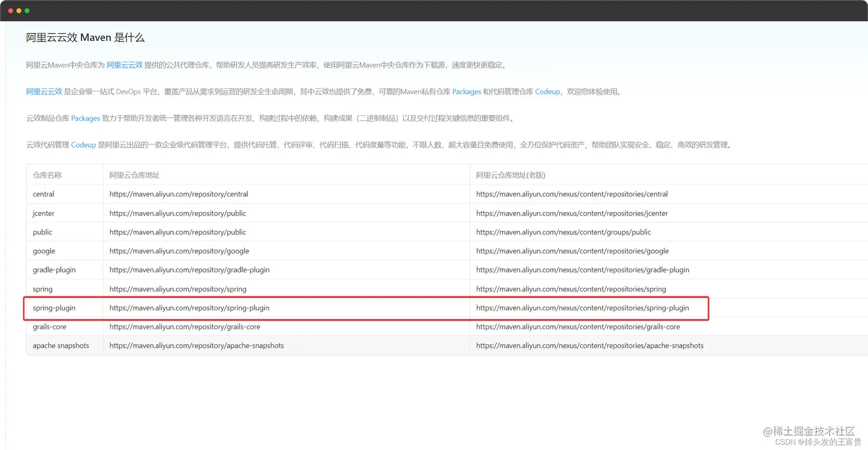Click the new URL ending in repository/gradle-plugin
The image size is (868, 450).
pos(189,270)
